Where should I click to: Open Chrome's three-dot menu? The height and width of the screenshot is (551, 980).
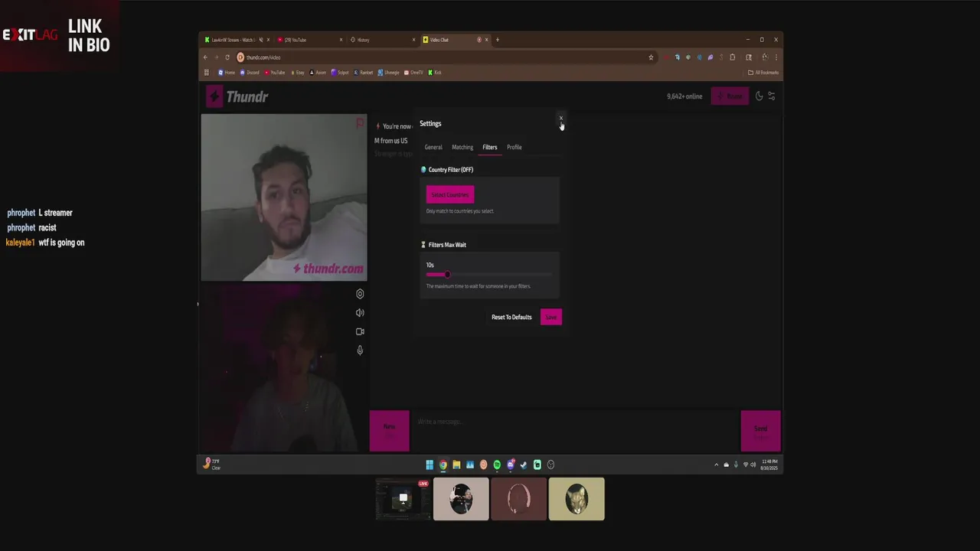pos(776,57)
